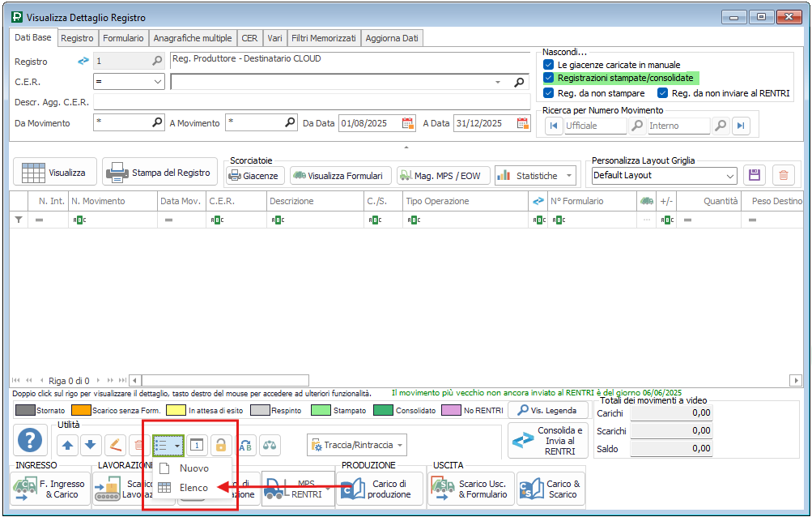Toggle Registrazioni stampate/consolidate checkbox
The height and width of the screenshot is (517, 812).
(x=549, y=78)
